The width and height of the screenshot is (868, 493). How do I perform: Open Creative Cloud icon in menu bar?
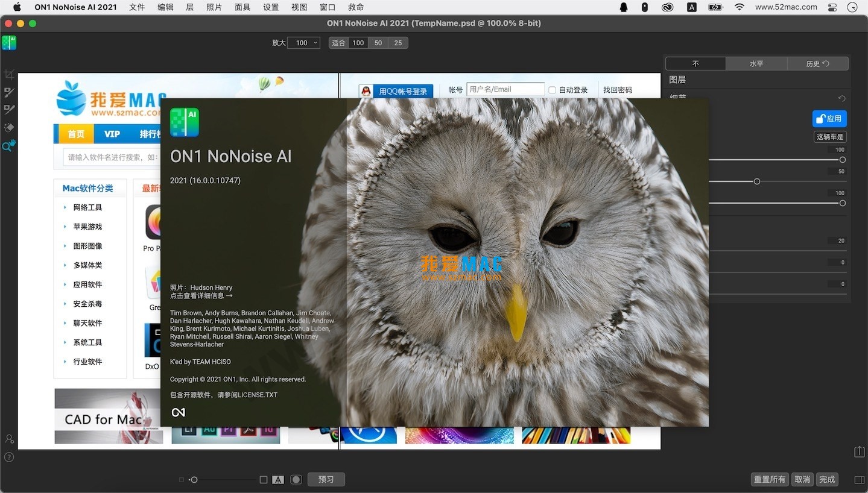tap(667, 7)
